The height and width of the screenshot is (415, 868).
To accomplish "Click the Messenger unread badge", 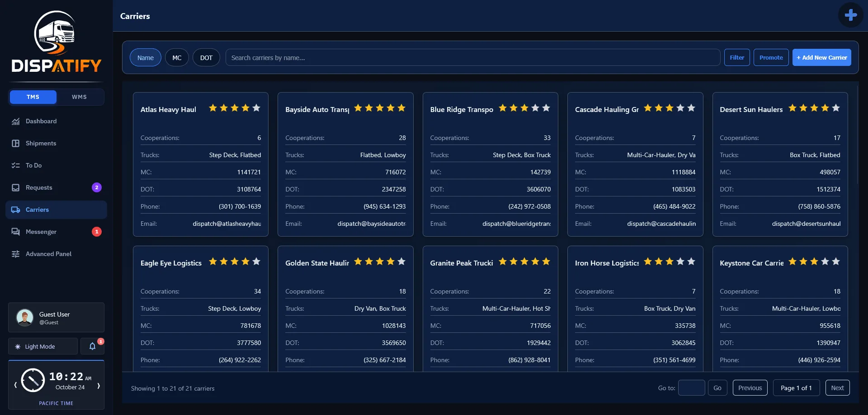I will click(x=97, y=232).
